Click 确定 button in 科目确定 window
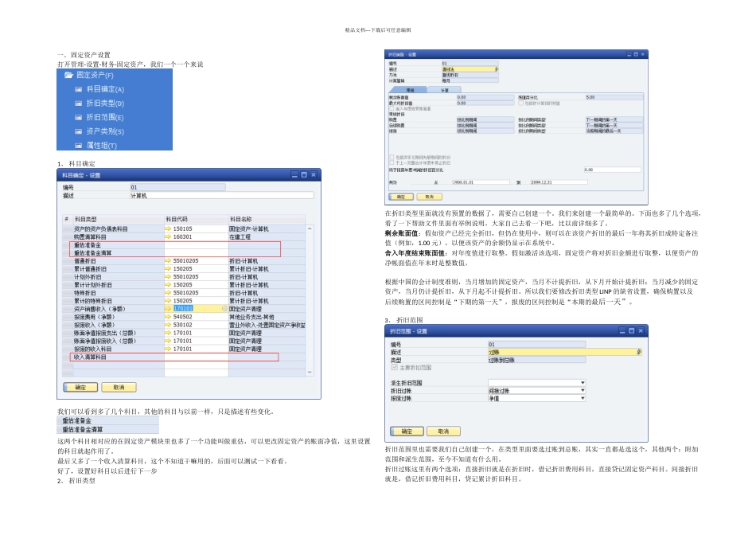Screen dimensions: 756x535 click(80, 388)
